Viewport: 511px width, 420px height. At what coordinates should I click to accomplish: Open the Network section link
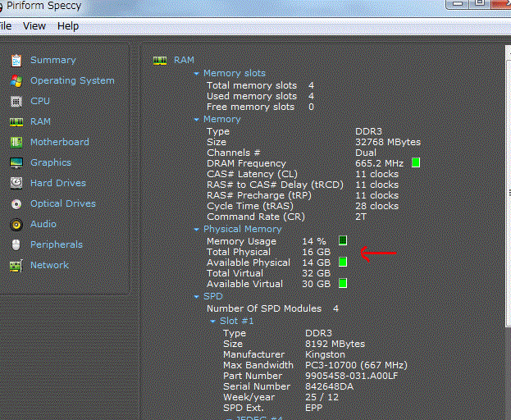49,265
